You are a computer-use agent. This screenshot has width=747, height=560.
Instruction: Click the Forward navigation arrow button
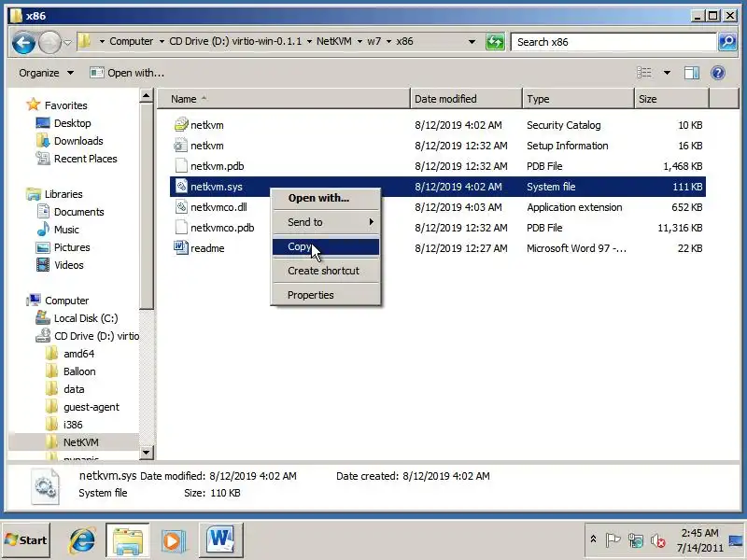[x=49, y=42]
